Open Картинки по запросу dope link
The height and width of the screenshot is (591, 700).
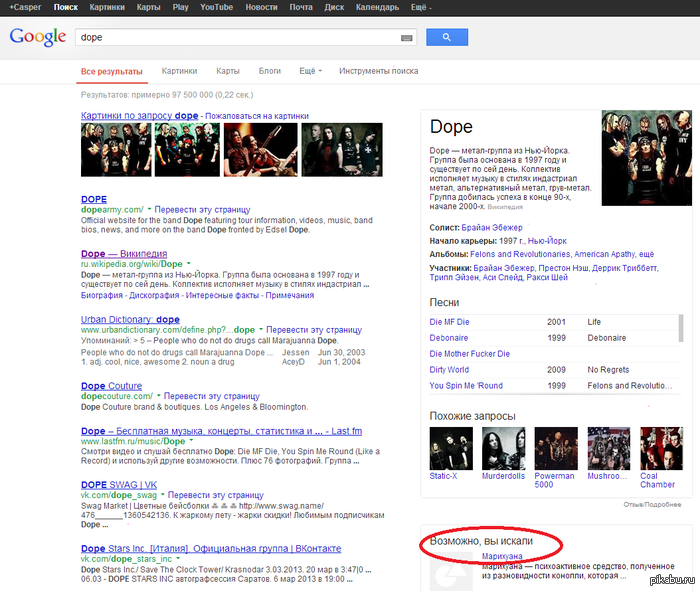coord(139,116)
